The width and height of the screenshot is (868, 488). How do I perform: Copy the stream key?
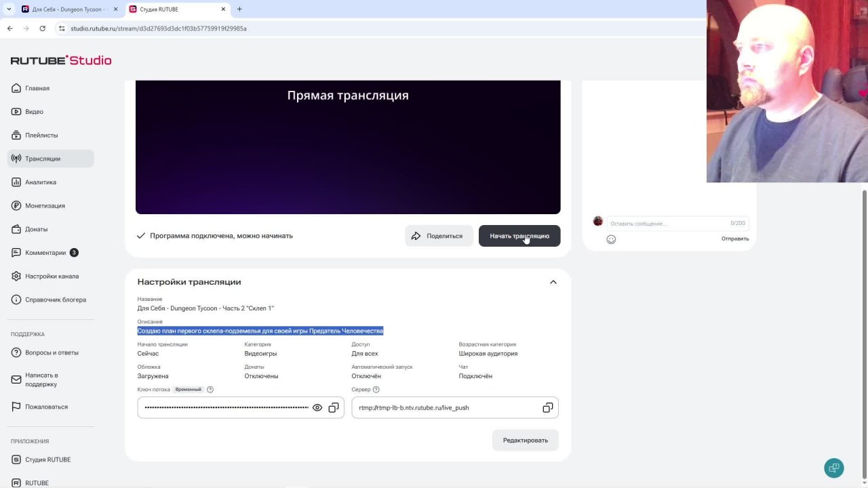[x=334, y=408]
